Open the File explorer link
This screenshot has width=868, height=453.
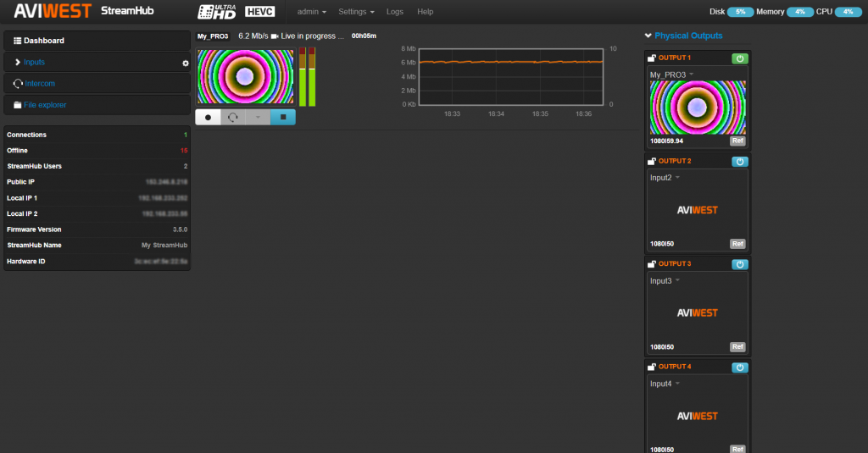45,105
